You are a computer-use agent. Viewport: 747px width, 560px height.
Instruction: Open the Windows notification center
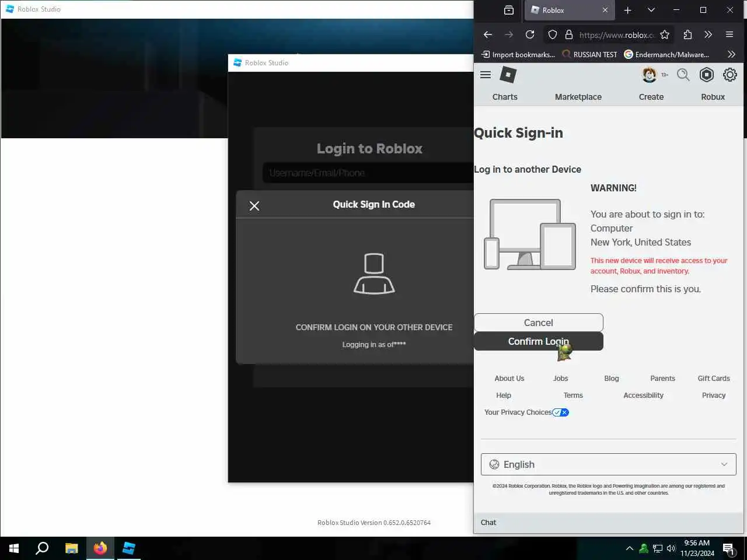tap(729, 548)
